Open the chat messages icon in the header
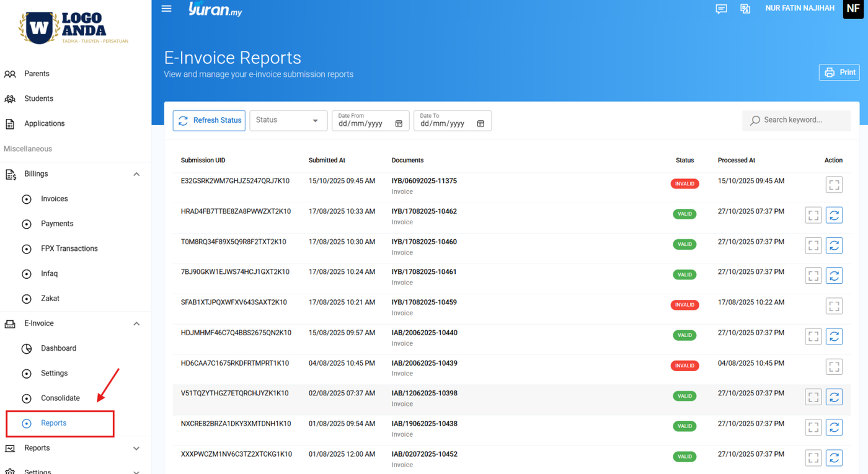The height and width of the screenshot is (474, 868). (x=721, y=9)
